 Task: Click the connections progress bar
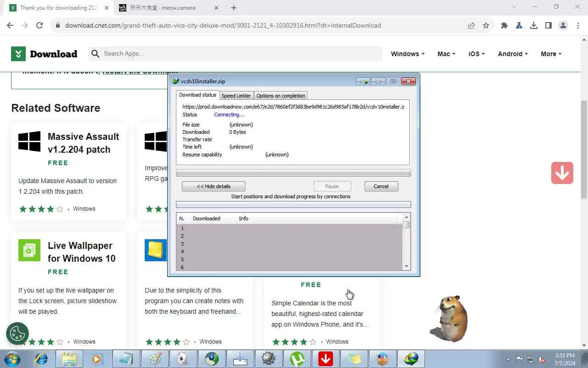(x=294, y=205)
